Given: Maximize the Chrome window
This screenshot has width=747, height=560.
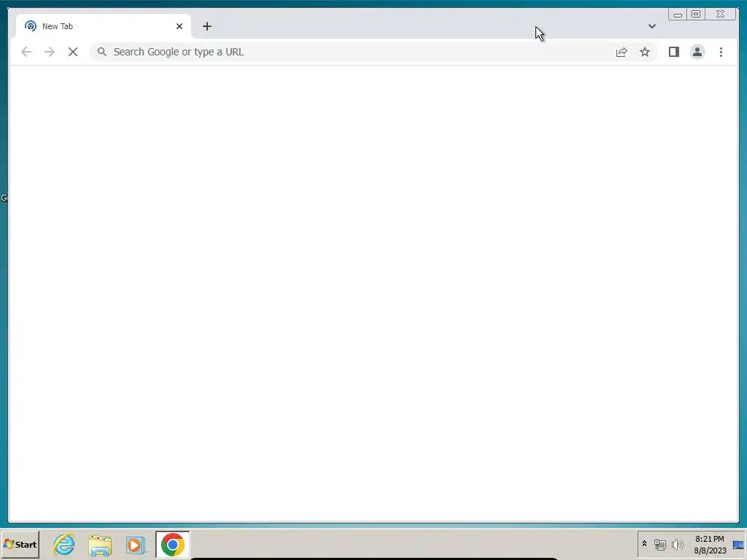Looking at the screenshot, I should pos(695,15).
